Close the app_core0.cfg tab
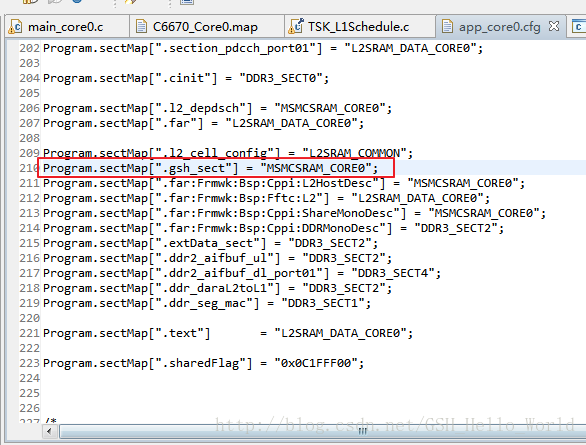586x445 pixels. [553, 26]
